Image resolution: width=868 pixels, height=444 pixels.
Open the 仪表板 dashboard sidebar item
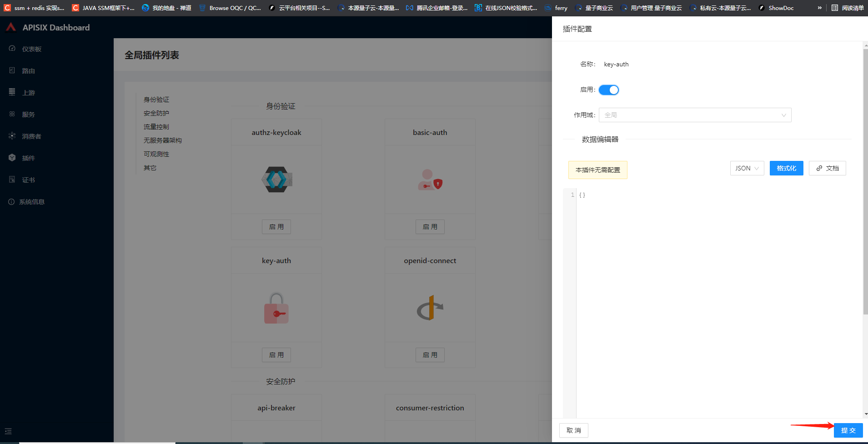pos(32,49)
